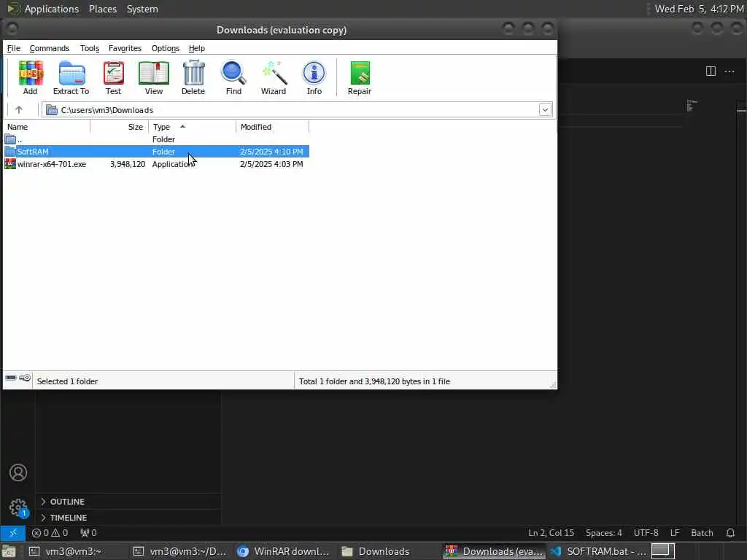Open the VS Code Accounts icon
Viewport: 747px width, 560px height.
coord(18,472)
